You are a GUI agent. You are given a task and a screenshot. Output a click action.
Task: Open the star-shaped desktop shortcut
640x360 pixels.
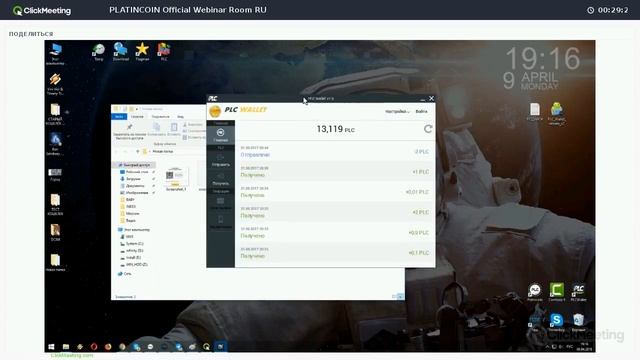[x=142, y=51]
